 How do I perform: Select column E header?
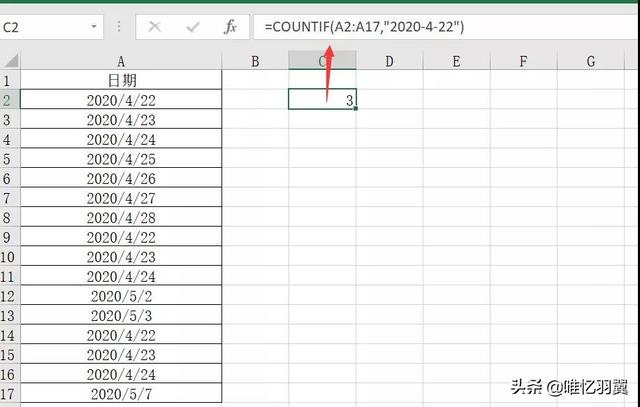click(456, 61)
